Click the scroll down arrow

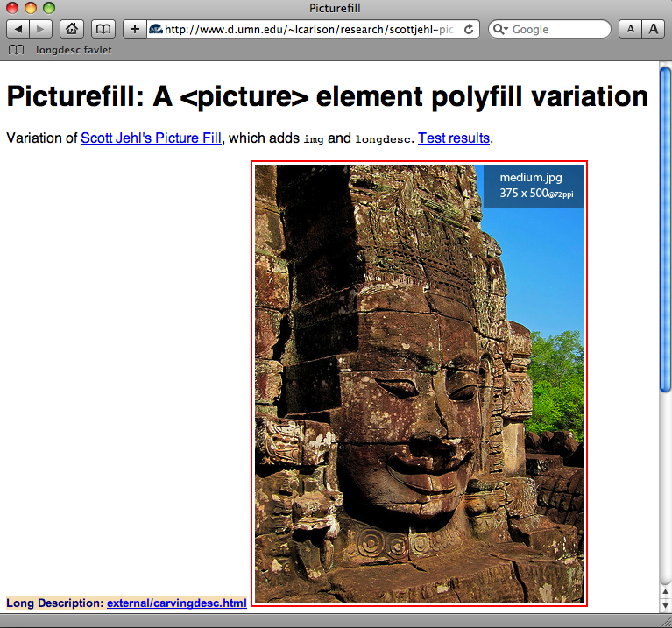pos(665,605)
